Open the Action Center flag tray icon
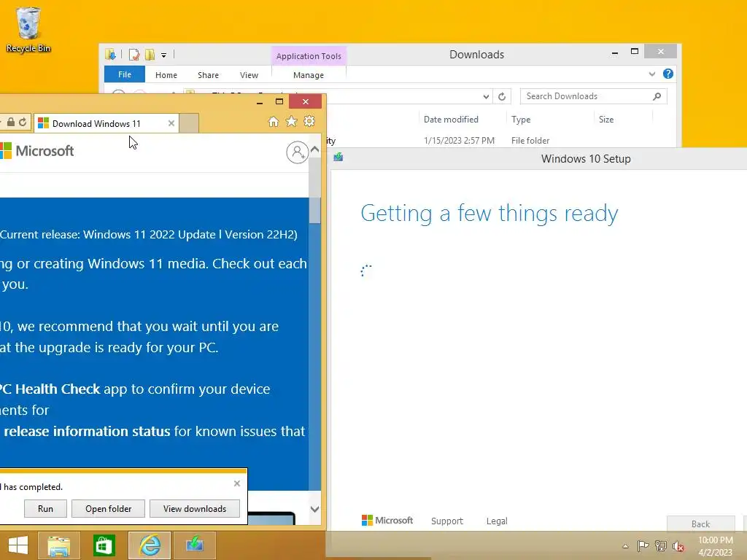Screen dimensions: 747x560 point(643,545)
